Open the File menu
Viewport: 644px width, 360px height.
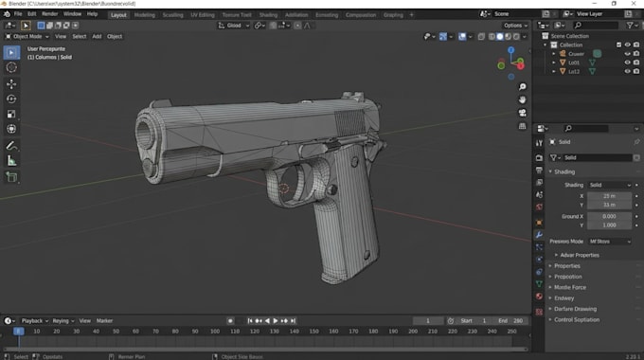pyautogui.click(x=18, y=14)
